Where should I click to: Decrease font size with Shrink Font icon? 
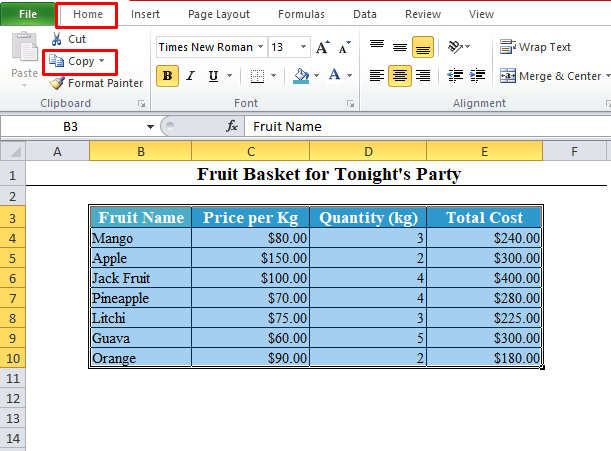point(344,47)
